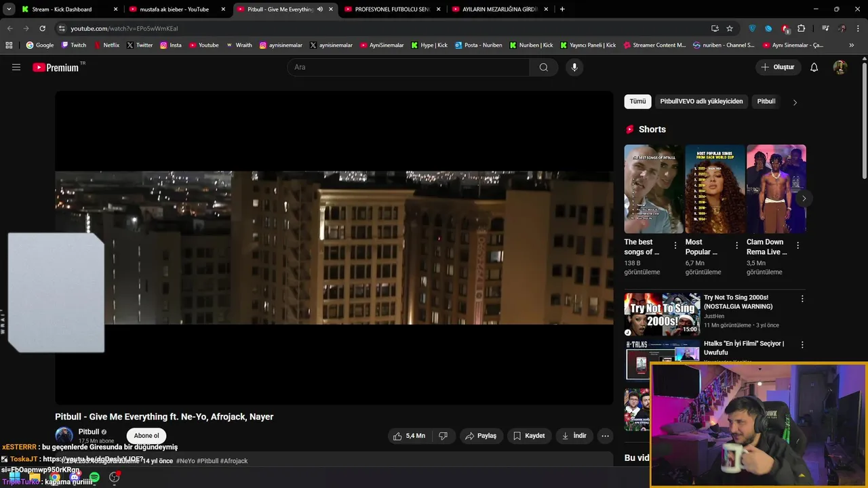
Task: Open new browser tab
Action: tap(562, 9)
